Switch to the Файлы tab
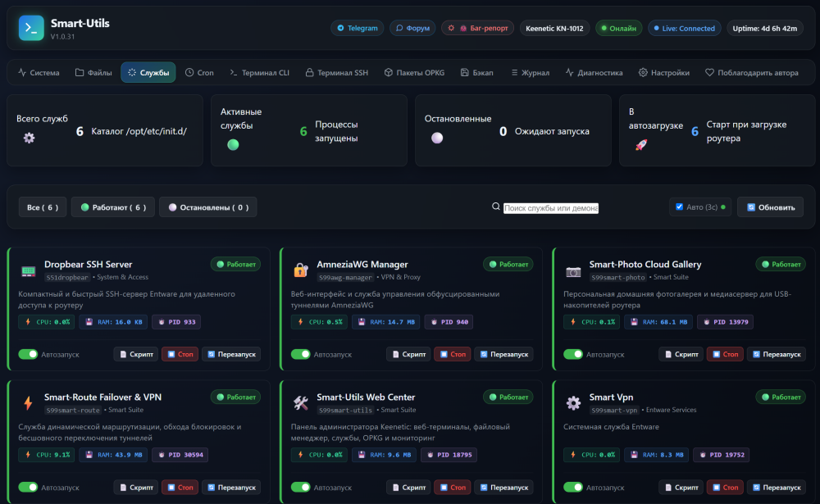820x504 pixels. point(93,73)
